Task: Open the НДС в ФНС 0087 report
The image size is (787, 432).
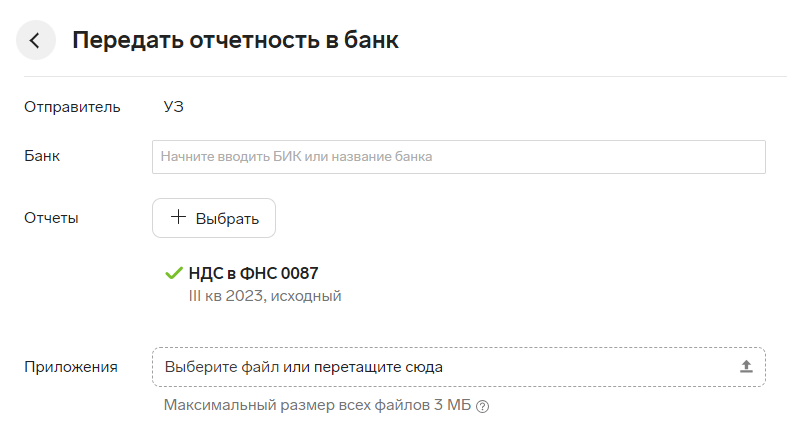Action: (x=253, y=273)
